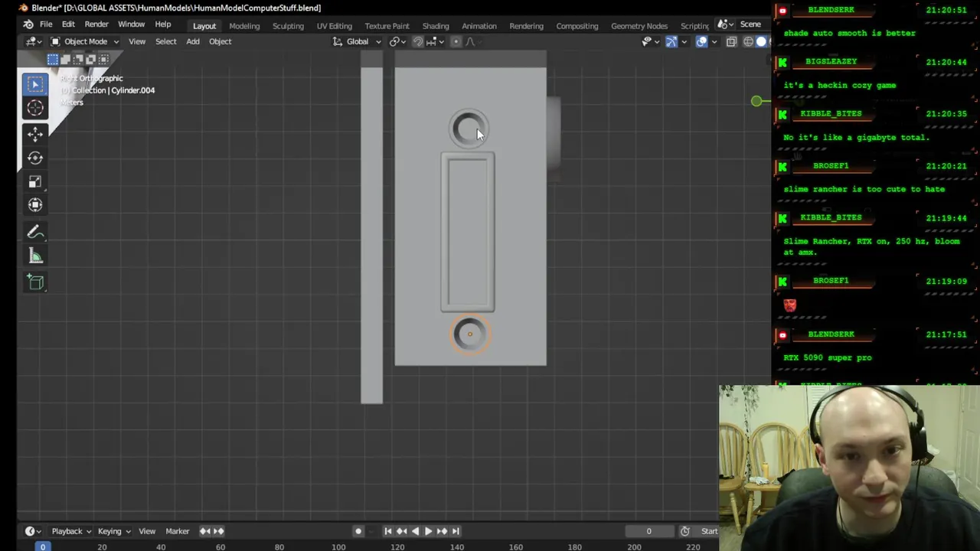980x551 pixels.
Task: Click the selected lower cylinder ring object
Action: tap(469, 334)
